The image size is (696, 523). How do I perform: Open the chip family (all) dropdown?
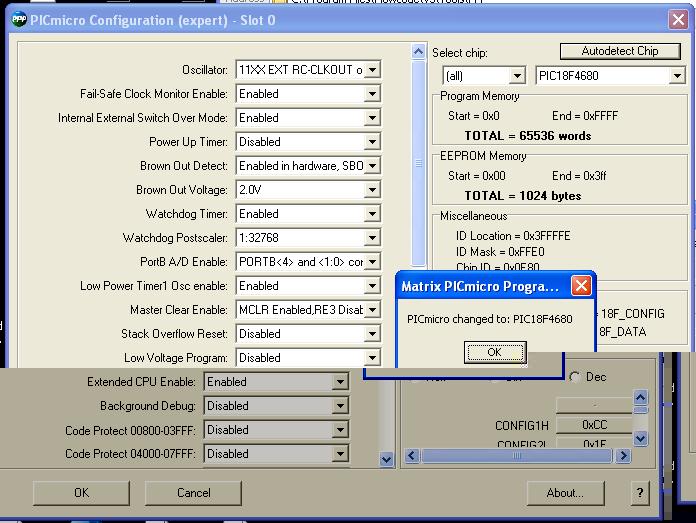click(x=517, y=76)
